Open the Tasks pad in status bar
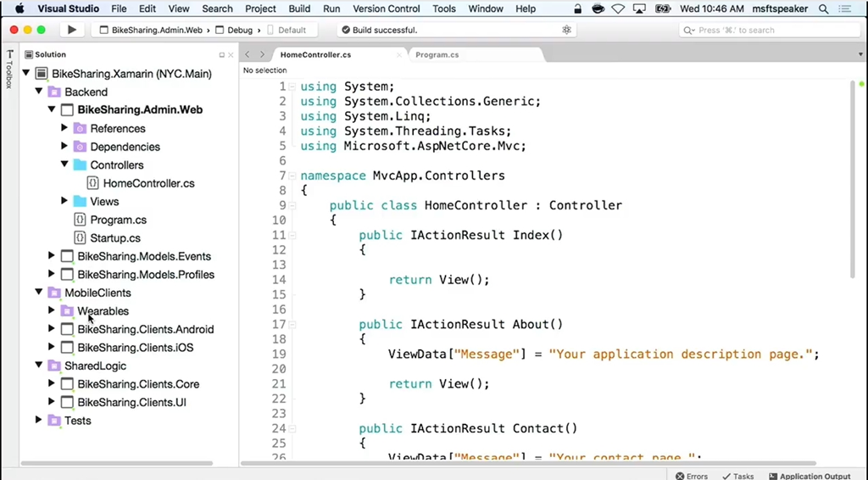868x480 pixels. tap(737, 476)
